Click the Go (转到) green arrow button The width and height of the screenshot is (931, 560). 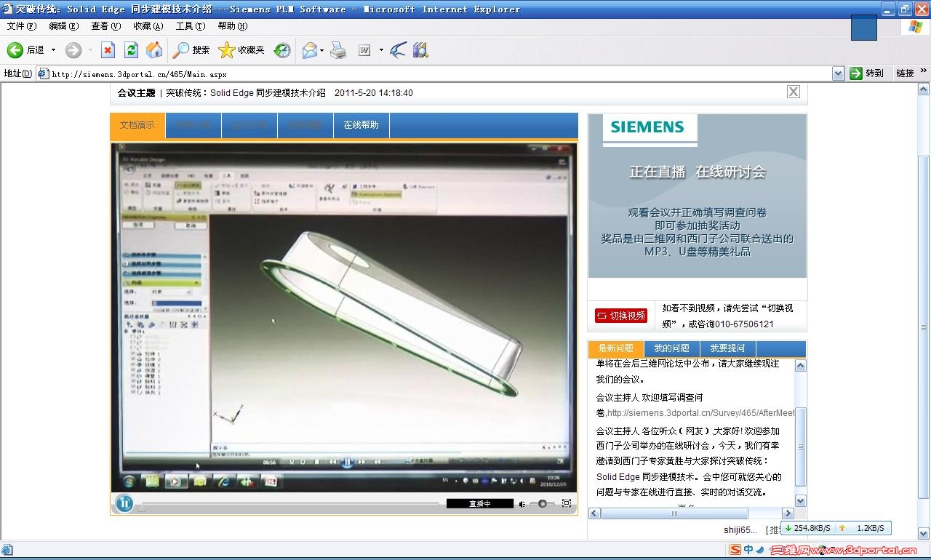click(x=867, y=73)
